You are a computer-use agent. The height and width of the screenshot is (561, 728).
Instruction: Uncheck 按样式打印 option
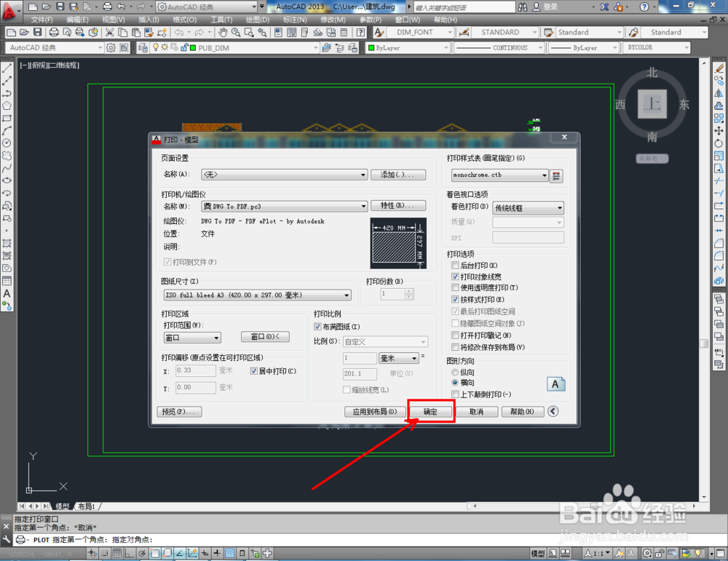coord(455,299)
